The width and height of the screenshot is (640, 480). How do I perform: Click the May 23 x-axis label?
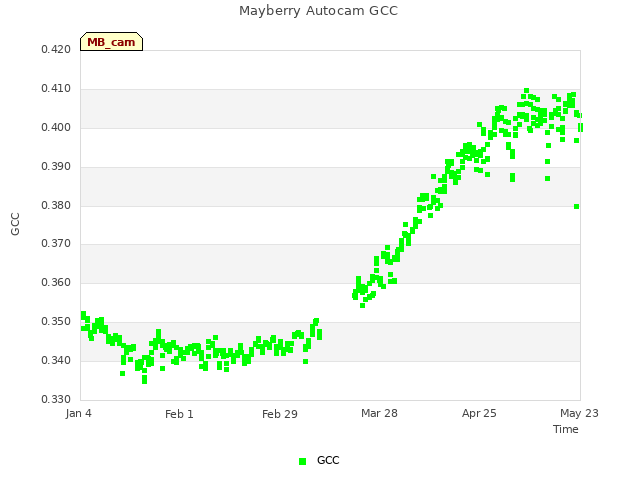pyautogui.click(x=579, y=413)
